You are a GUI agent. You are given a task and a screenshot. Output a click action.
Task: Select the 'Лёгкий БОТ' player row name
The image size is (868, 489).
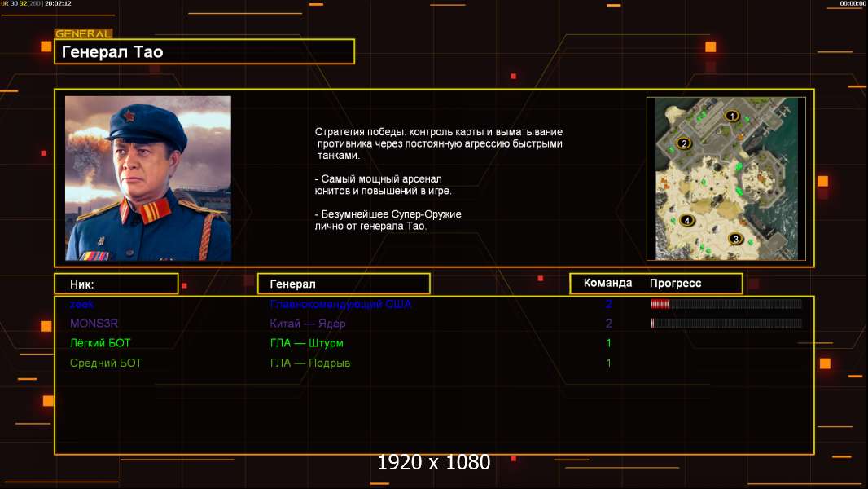pos(100,343)
